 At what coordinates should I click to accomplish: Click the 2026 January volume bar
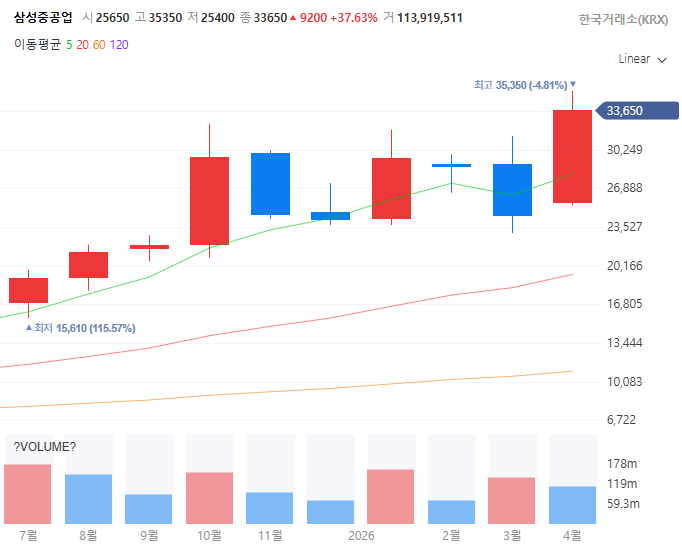(x=391, y=497)
